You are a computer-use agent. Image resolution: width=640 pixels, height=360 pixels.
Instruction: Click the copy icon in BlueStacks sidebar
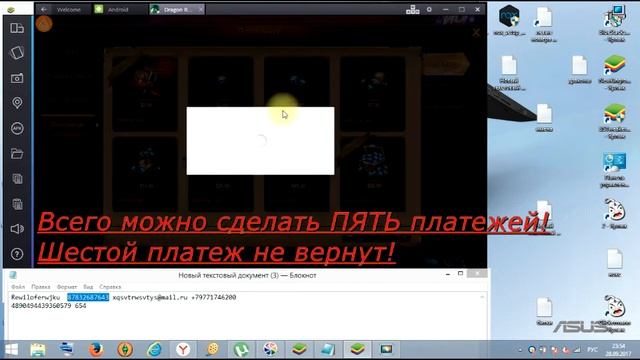17,179
